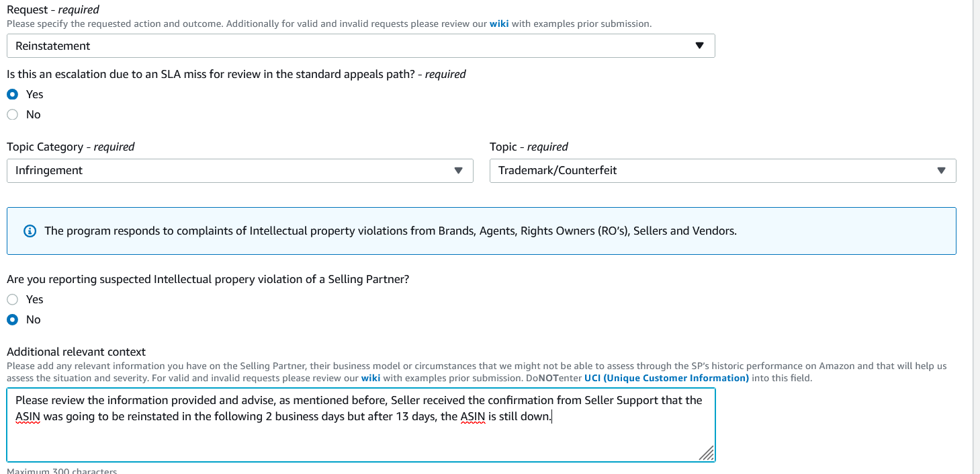Click the Infringement text in Topic Category
Viewport: 980px width, 474px height.
[x=49, y=170]
